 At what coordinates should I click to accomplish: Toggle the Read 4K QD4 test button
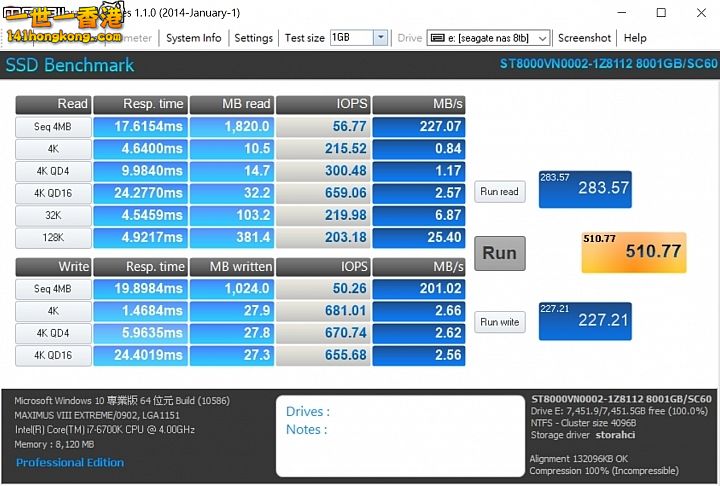click(x=53, y=171)
